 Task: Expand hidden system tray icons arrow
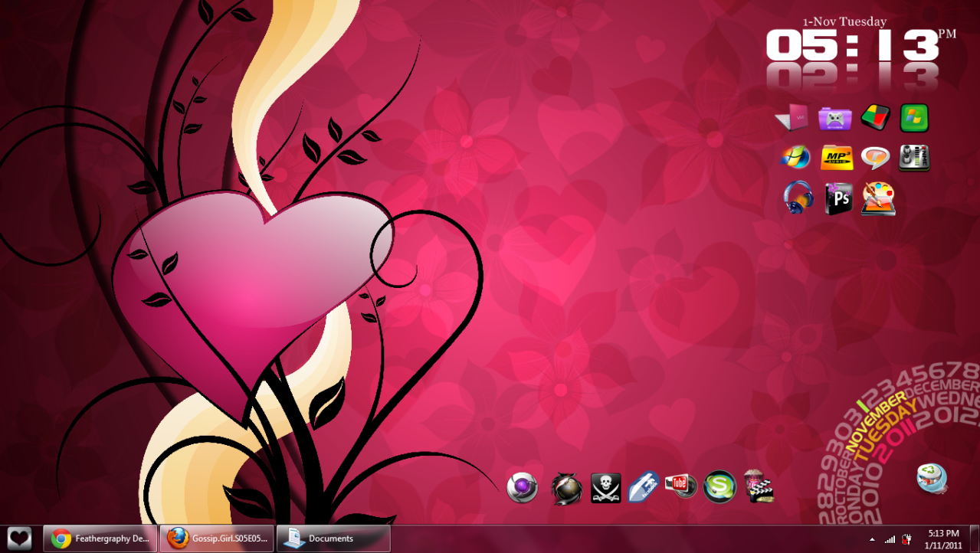coord(872,539)
